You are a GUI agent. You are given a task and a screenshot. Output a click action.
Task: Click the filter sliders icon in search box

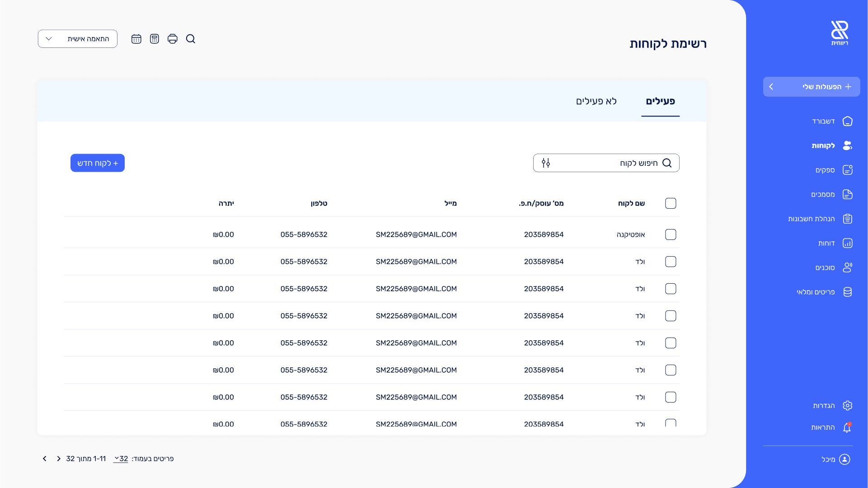[x=546, y=163]
